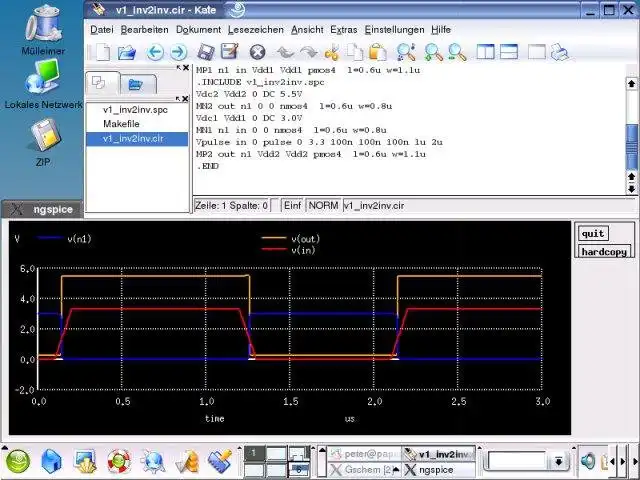Click the blue back arrow icon

pyautogui.click(x=155, y=53)
